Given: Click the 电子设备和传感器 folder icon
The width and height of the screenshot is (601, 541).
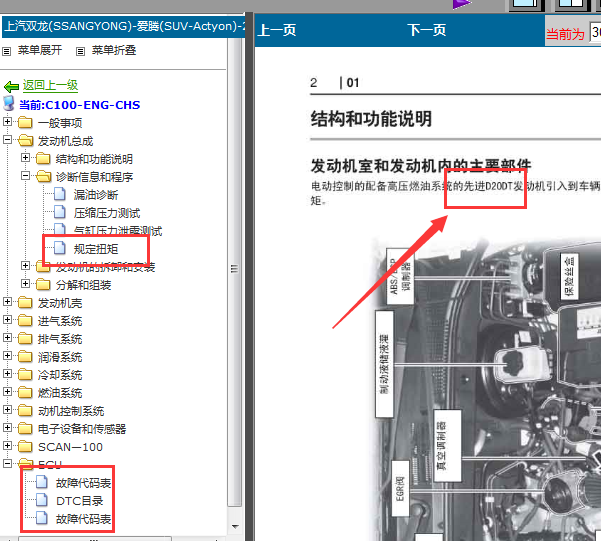Looking at the screenshot, I should point(25,428).
